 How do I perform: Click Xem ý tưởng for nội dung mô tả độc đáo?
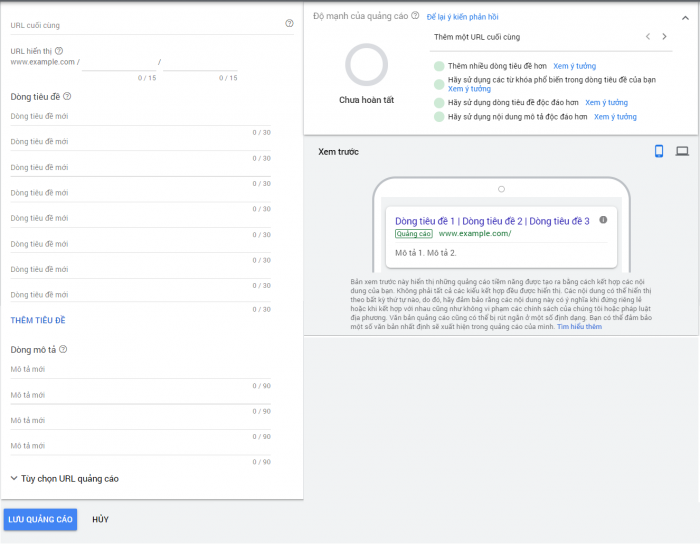point(615,117)
